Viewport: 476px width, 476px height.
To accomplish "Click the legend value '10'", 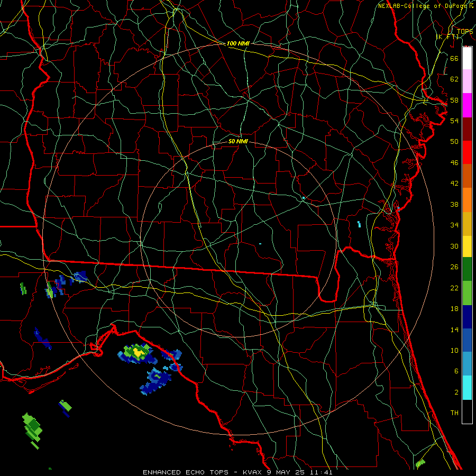I will pyautogui.click(x=454, y=350).
